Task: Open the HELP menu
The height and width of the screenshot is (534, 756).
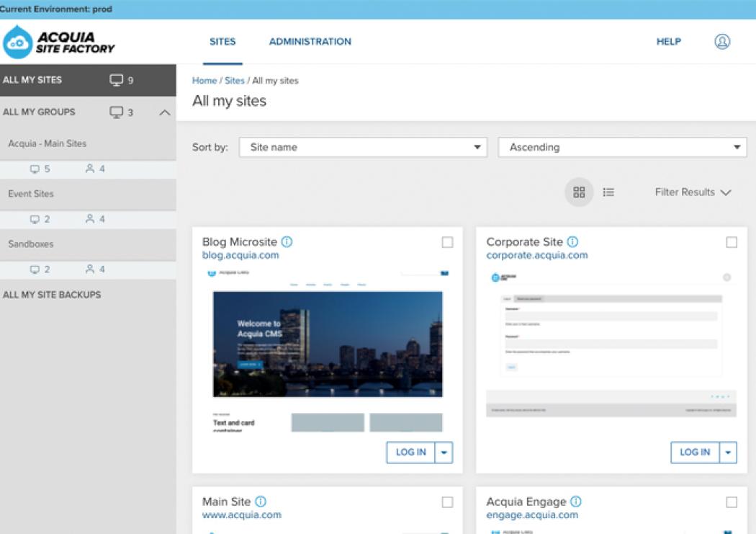Action: tap(668, 41)
